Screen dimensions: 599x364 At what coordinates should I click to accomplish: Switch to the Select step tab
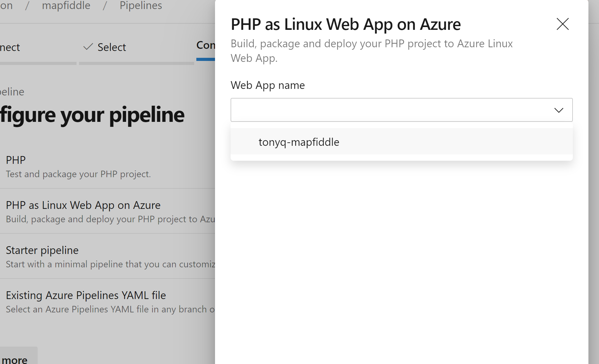tap(111, 47)
